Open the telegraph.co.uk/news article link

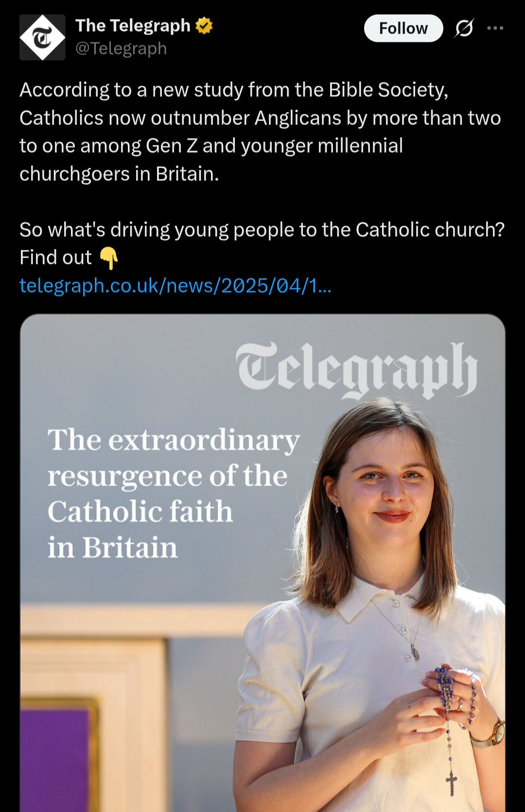click(x=175, y=286)
